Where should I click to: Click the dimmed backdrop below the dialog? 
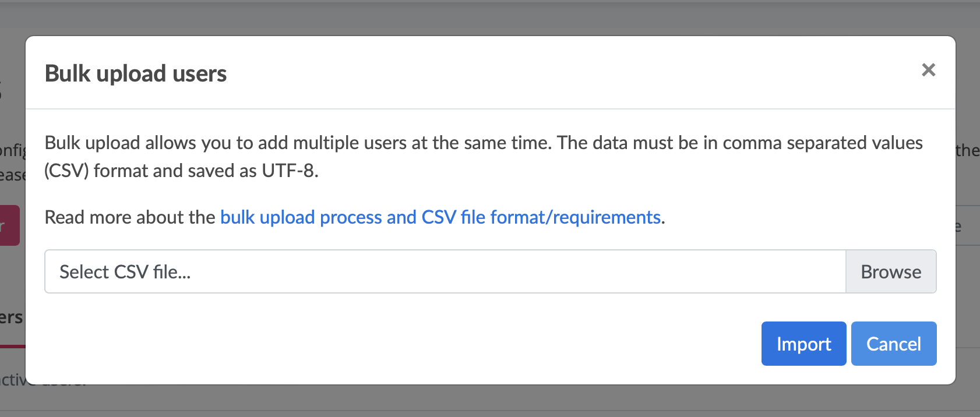click(x=489, y=402)
